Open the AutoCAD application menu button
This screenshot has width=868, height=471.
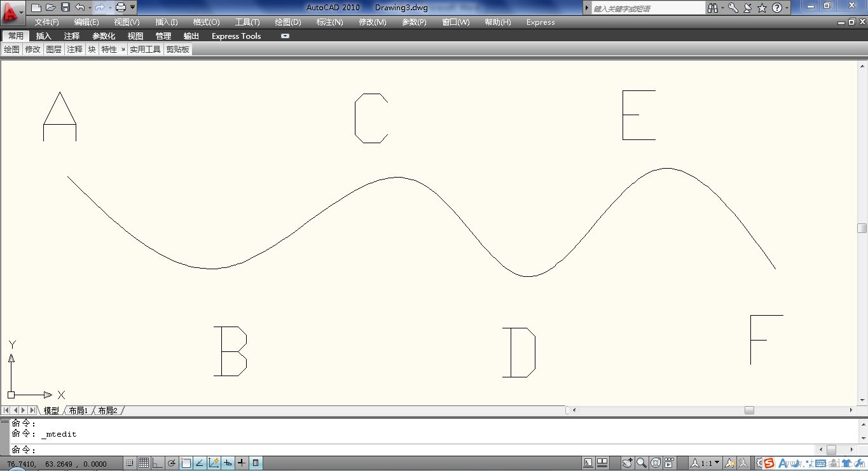(12, 12)
